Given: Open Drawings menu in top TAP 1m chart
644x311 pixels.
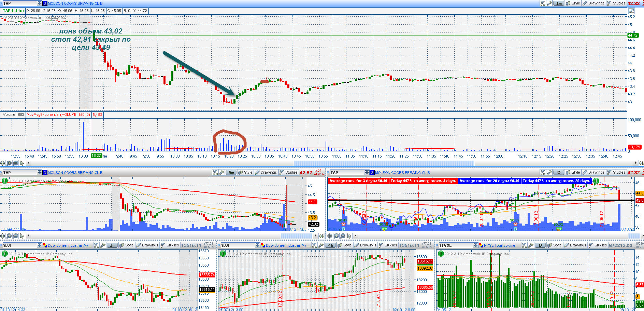Looking at the screenshot, I should click(593, 3).
